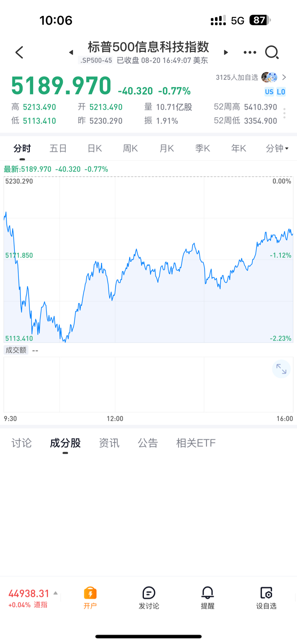Viewport: 297px width, 644px height.
Task: Tap the 提醒 bell alert icon
Action: point(208,598)
